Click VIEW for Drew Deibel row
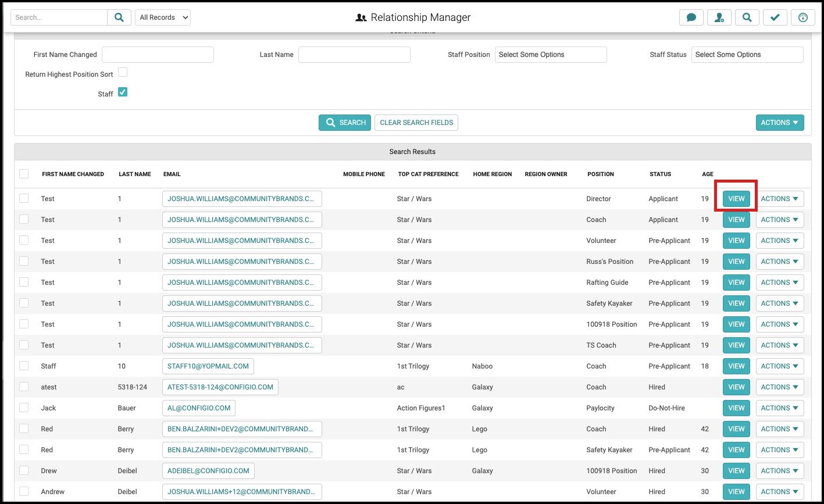Viewport: 824px width, 504px height. pos(736,471)
